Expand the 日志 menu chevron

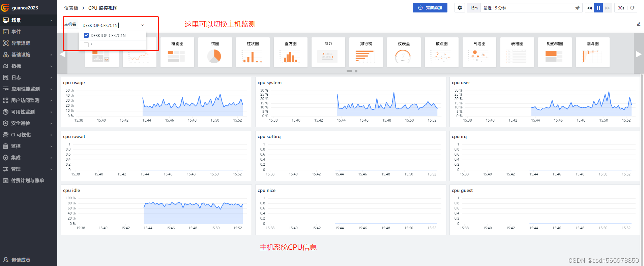[51, 77]
